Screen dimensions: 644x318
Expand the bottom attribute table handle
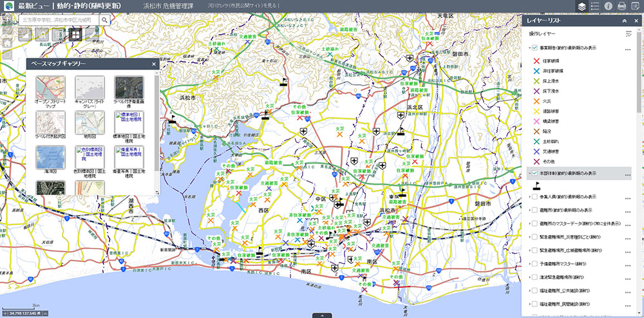click(321, 315)
